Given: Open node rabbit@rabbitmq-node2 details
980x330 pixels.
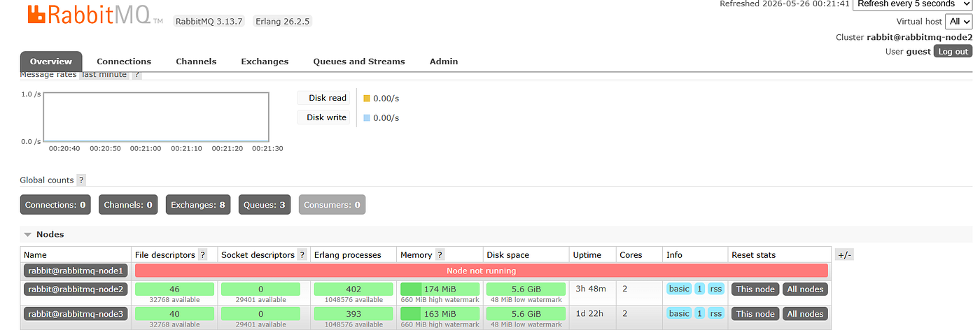Looking at the screenshot, I should coord(76,289).
